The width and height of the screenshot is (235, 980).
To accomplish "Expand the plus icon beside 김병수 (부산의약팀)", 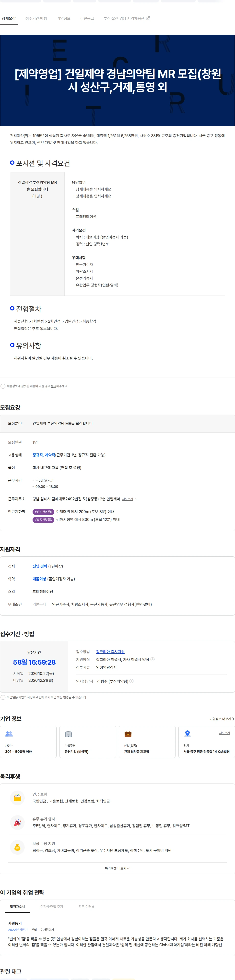I will 131,681.
